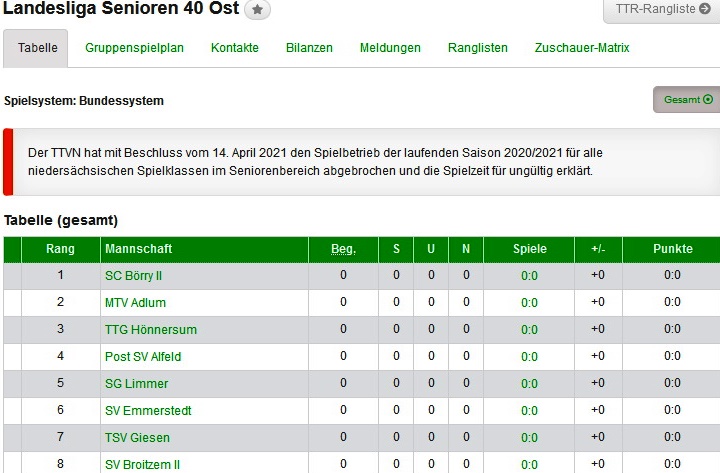Open the Kontakte tab
This screenshot has height=473, width=720.
point(235,48)
